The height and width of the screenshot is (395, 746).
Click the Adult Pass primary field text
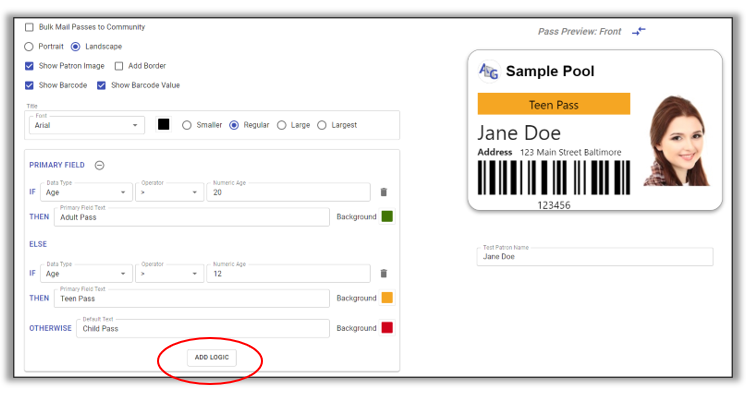click(192, 217)
